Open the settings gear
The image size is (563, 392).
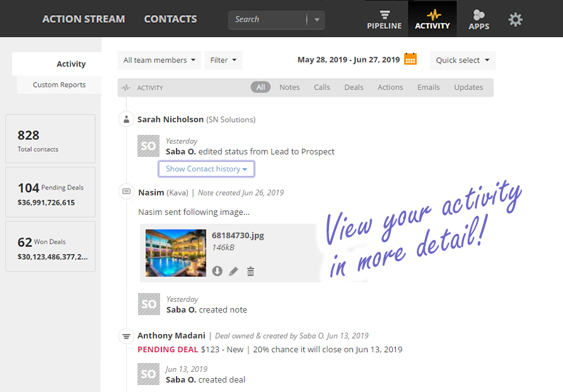[515, 20]
